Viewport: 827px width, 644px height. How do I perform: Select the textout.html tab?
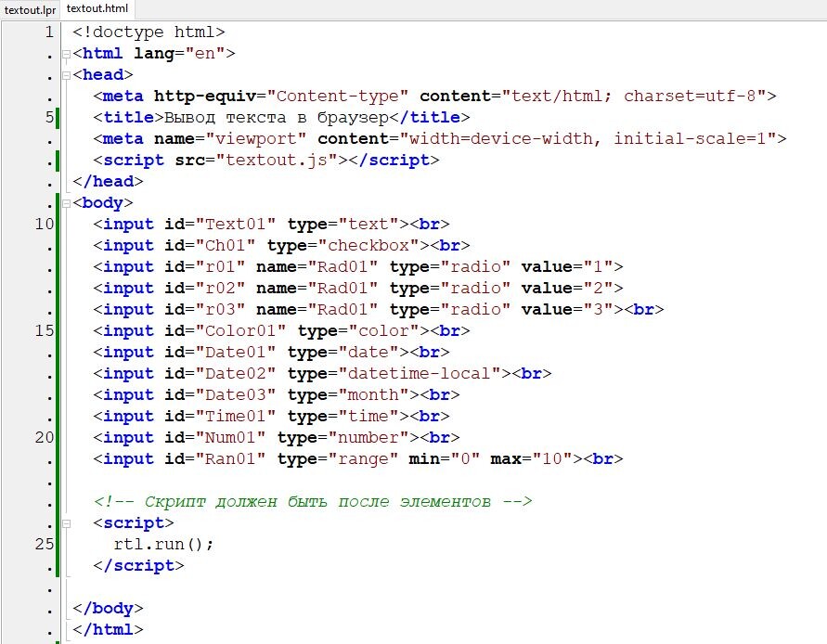(x=97, y=8)
